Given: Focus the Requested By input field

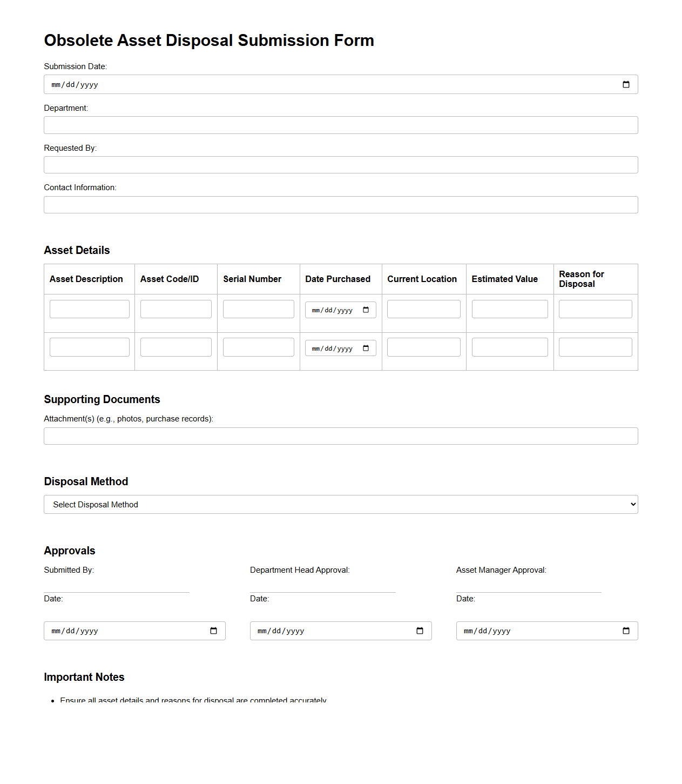Looking at the screenshot, I should pos(341,165).
